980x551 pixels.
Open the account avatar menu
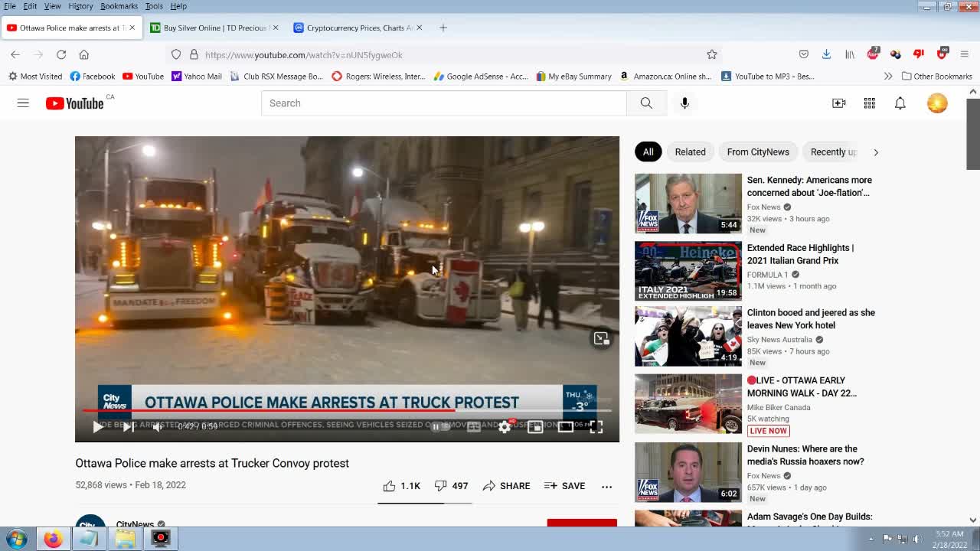937,103
